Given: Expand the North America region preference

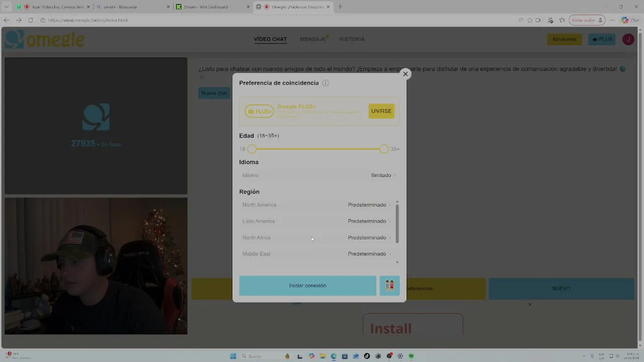Looking at the screenshot, I should (x=316, y=205).
